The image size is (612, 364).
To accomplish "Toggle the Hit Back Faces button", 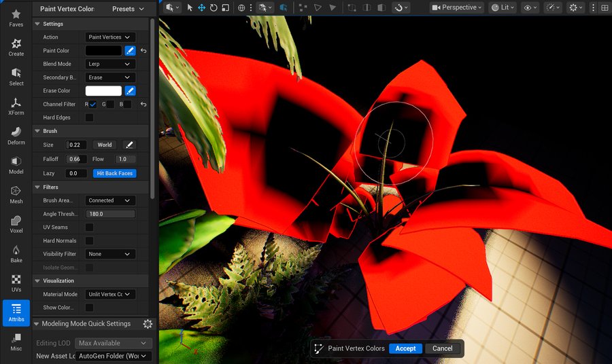I will coord(114,173).
